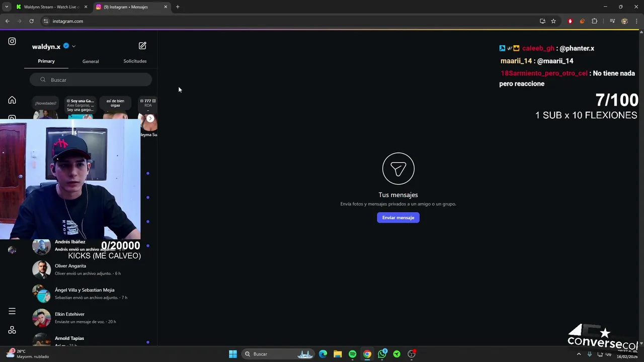Screen dimensions: 644x362
Task: Open chat with Andrés Ibáñez
Action: (91, 246)
